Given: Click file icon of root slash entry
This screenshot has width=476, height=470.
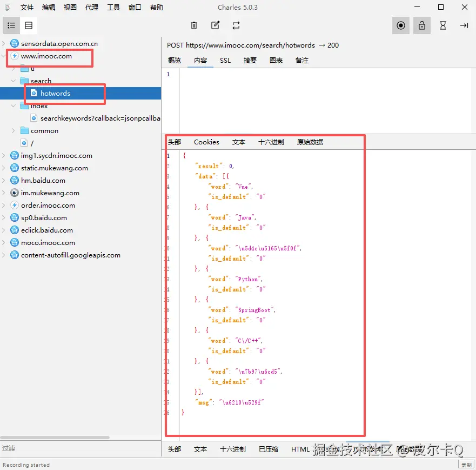Looking at the screenshot, I should click(x=24, y=143).
